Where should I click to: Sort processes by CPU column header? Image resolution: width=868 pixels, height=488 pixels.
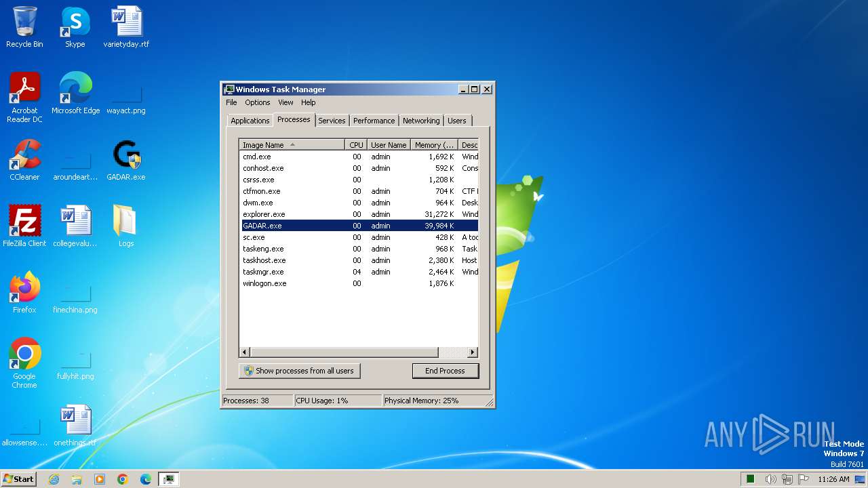pyautogui.click(x=356, y=145)
